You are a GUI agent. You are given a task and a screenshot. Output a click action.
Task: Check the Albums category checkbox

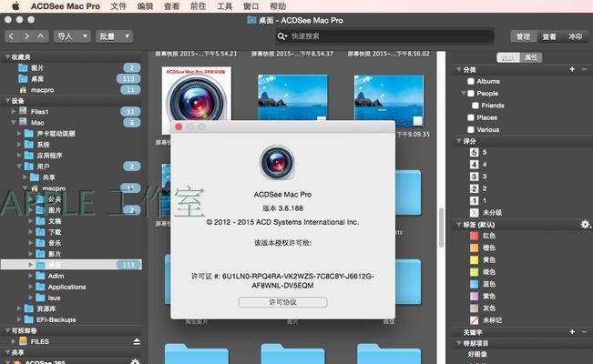[x=471, y=81]
